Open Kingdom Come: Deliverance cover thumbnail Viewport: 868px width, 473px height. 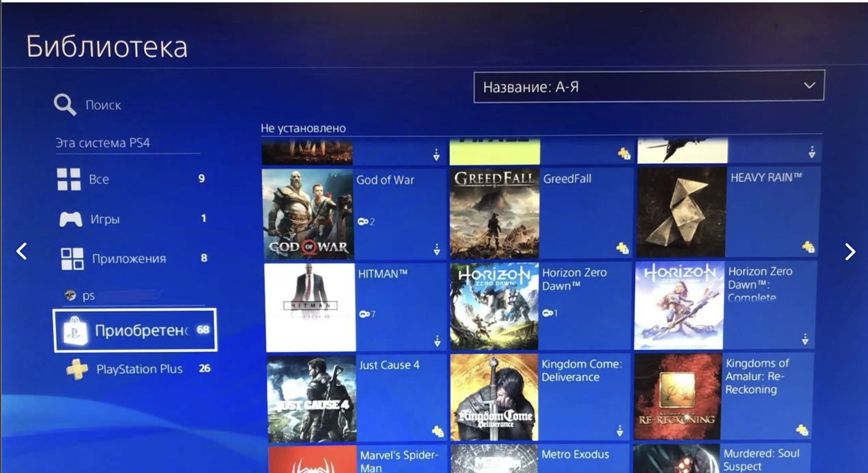pyautogui.click(x=494, y=397)
